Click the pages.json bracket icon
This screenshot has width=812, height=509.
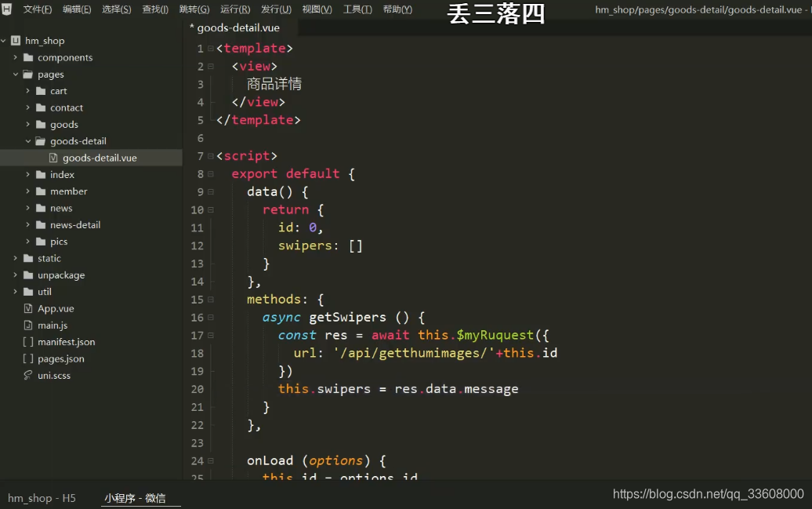click(28, 358)
